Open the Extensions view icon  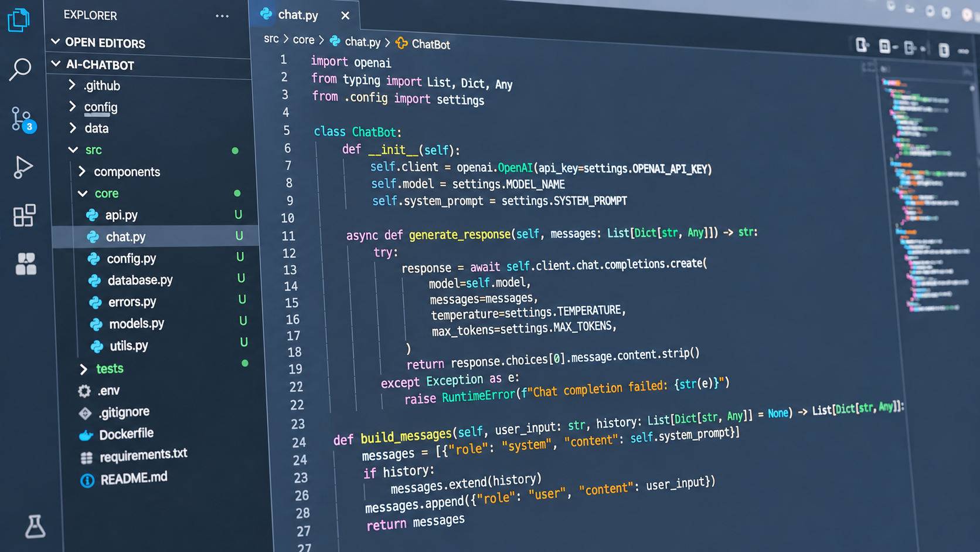tap(24, 215)
